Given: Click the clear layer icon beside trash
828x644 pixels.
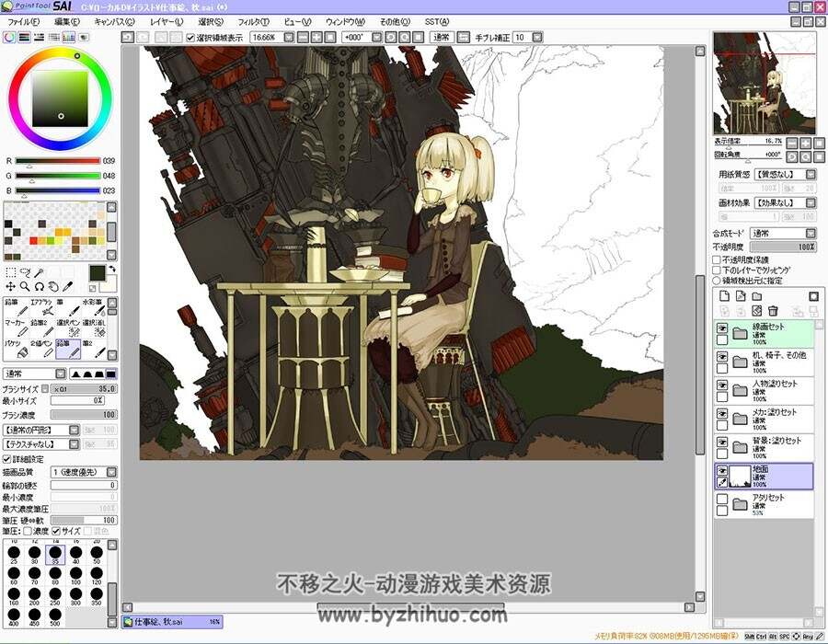Looking at the screenshot, I should click(x=757, y=311).
